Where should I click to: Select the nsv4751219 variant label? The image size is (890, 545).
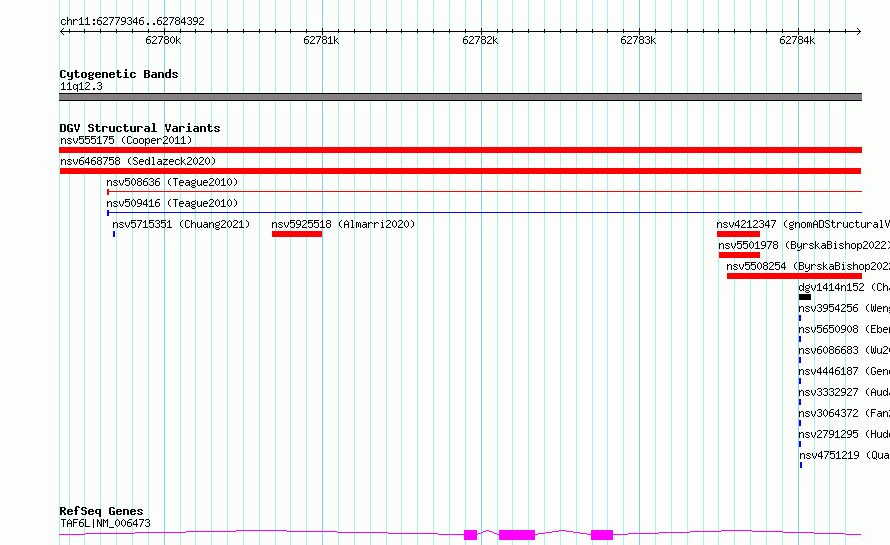click(x=845, y=455)
